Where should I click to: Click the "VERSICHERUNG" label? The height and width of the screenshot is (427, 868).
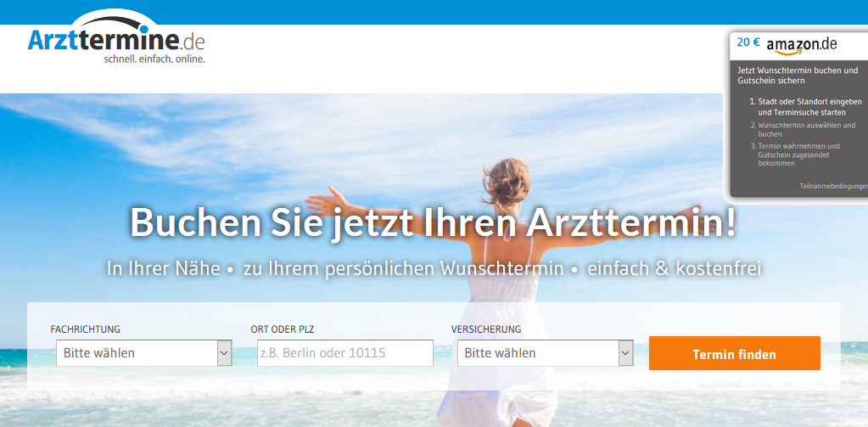coord(486,329)
